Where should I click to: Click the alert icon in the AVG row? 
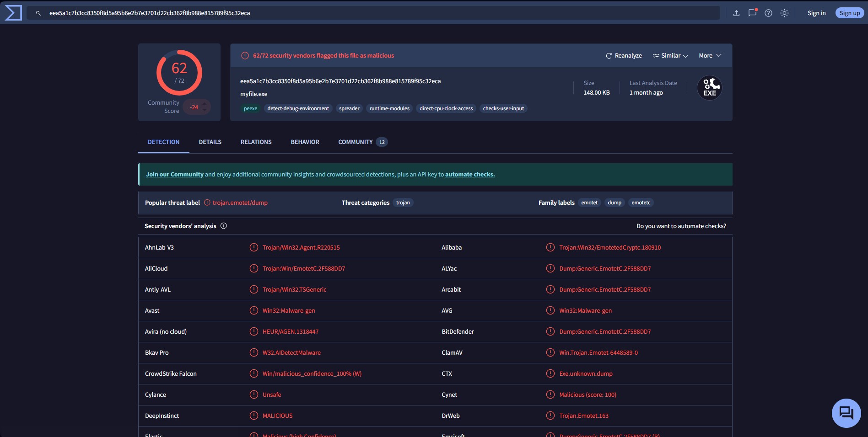tap(550, 310)
